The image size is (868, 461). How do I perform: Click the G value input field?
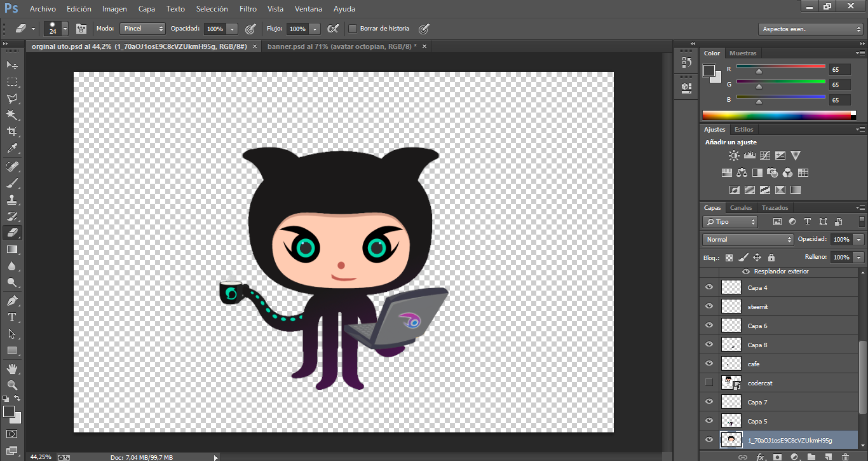839,85
